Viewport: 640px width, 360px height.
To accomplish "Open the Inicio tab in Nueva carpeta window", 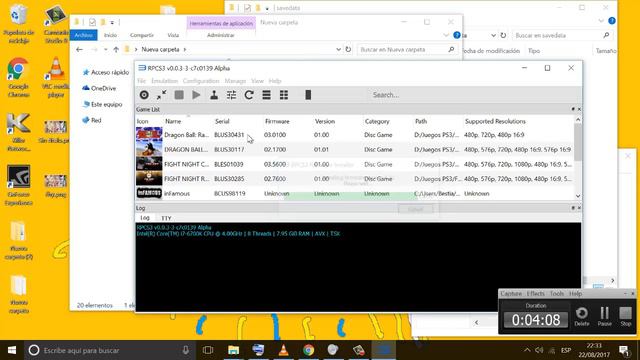I will tap(110, 35).
